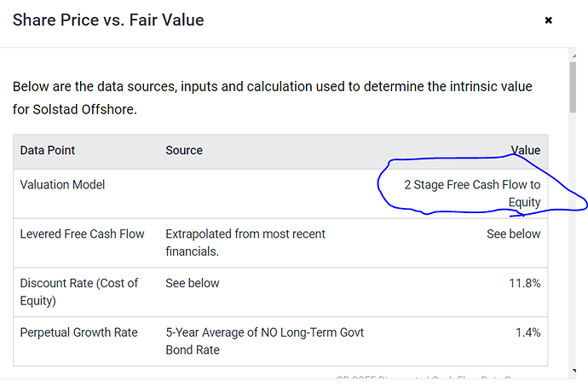Select the Valuation Model row label
This screenshot has width=588, height=387.
click(x=62, y=185)
